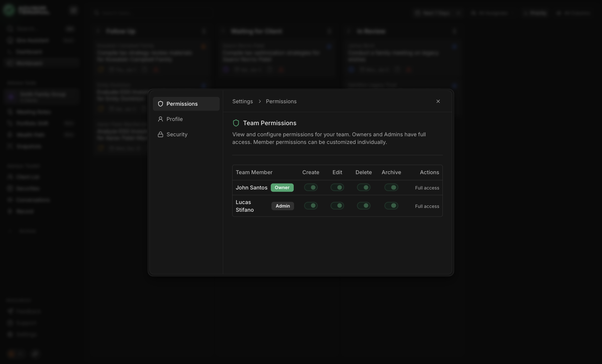Switch to the Profile tab

pyautogui.click(x=174, y=119)
